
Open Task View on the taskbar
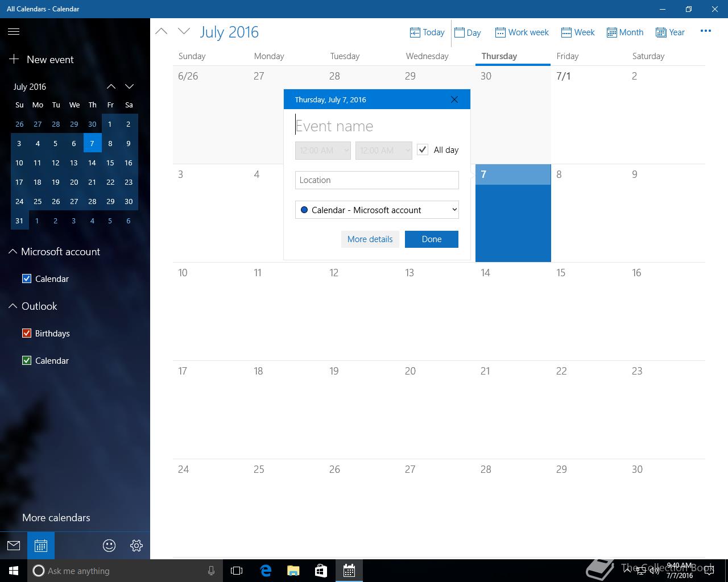point(237,571)
